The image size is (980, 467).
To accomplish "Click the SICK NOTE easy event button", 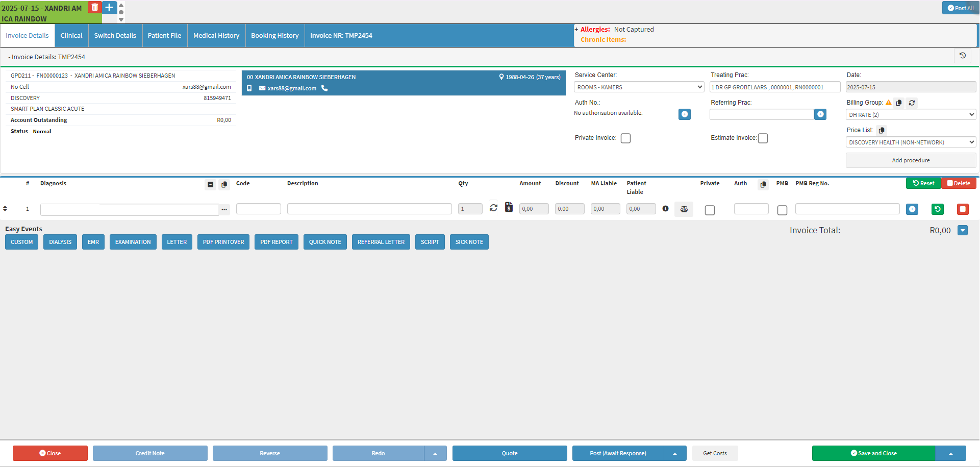I will tap(469, 242).
